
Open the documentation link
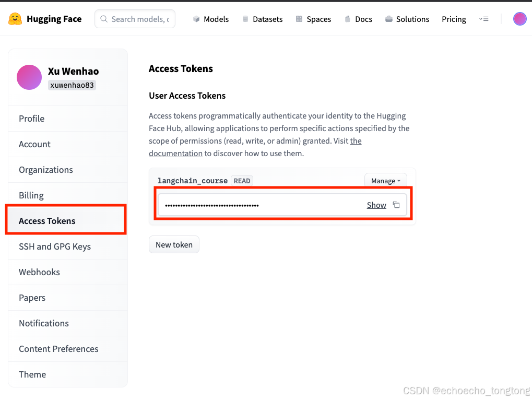point(175,154)
